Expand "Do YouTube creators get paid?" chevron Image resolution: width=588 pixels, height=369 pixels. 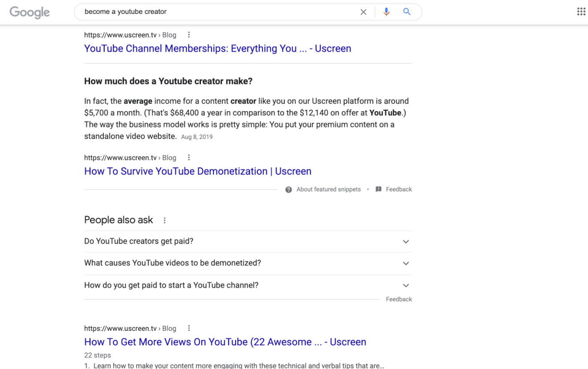click(406, 242)
